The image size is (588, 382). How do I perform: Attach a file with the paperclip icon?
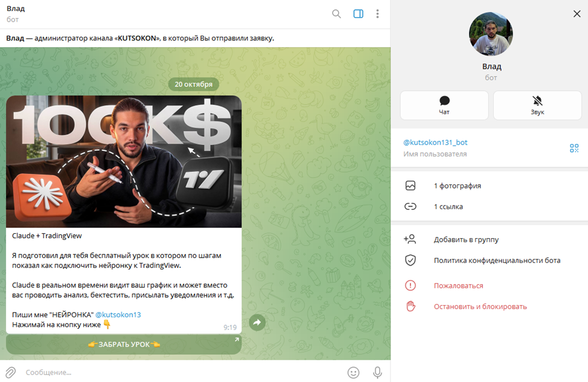(x=10, y=372)
